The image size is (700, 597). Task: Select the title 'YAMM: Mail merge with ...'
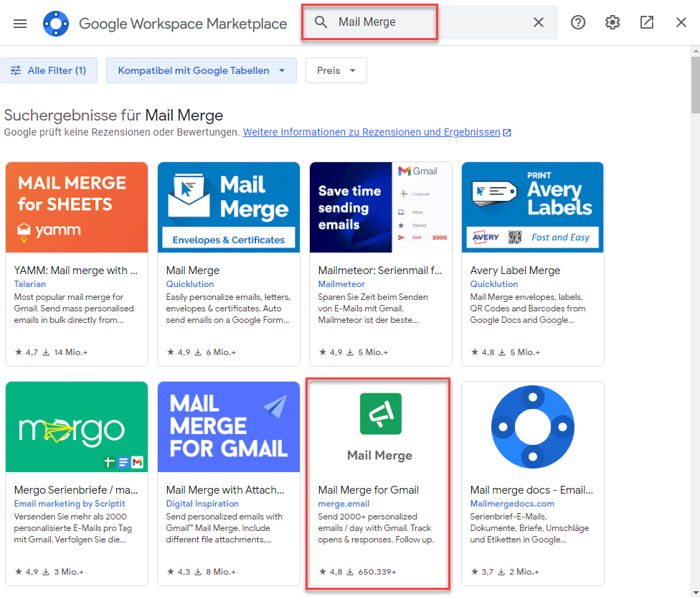76,271
